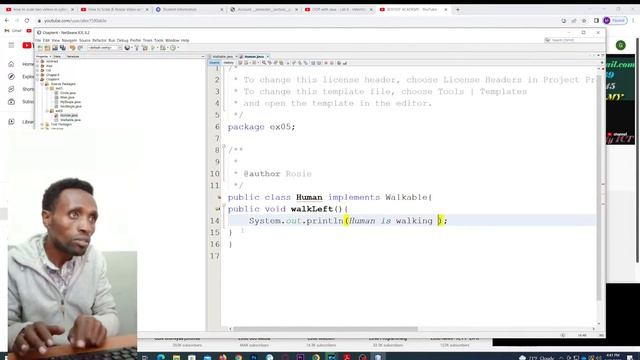The image size is (640, 360).
Task: Switch to the Walkable.java editor tab
Action: pos(223,56)
